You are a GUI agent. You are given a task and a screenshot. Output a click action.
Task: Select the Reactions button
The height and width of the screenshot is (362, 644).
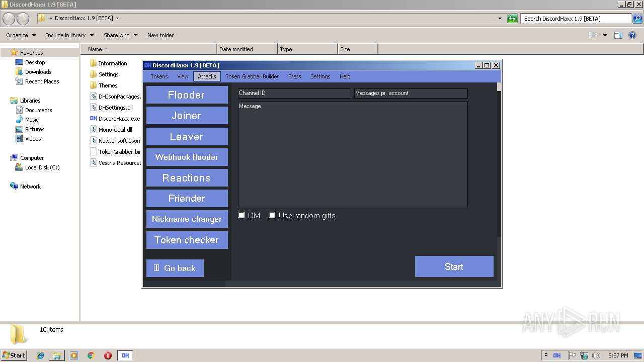[x=187, y=178]
